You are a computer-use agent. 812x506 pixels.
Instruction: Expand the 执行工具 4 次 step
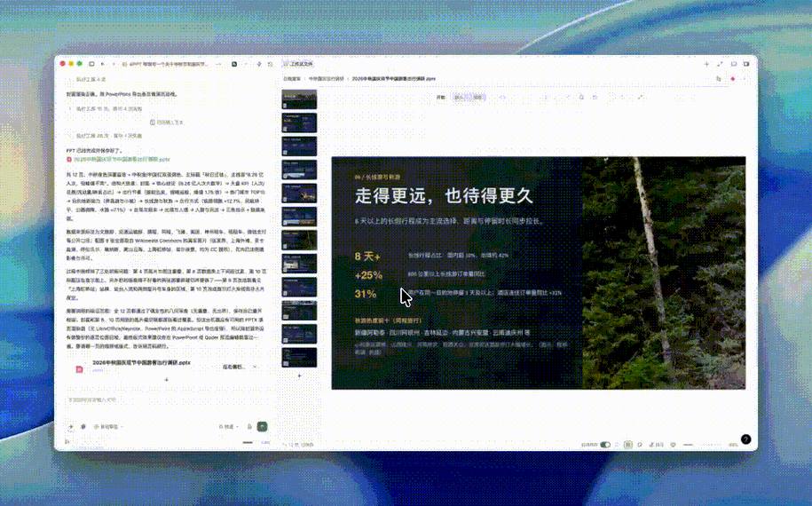click(88, 79)
